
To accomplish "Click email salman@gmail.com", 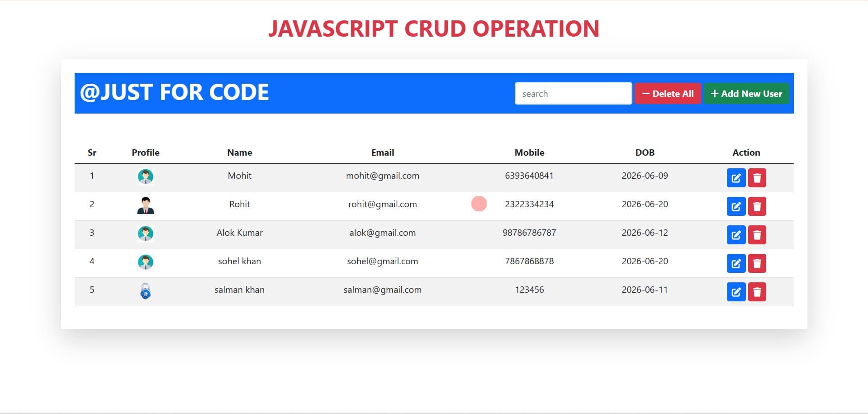I will click(x=383, y=290).
